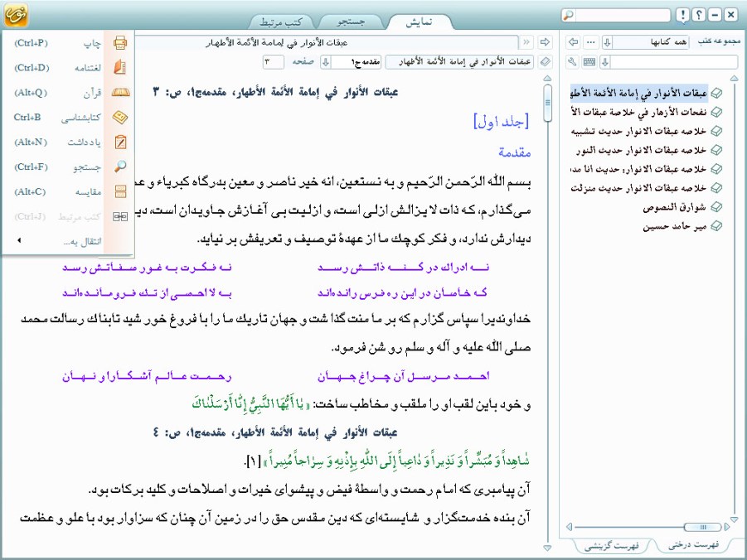
Task: Click the page number field showing ٣
Action: pos(273,62)
